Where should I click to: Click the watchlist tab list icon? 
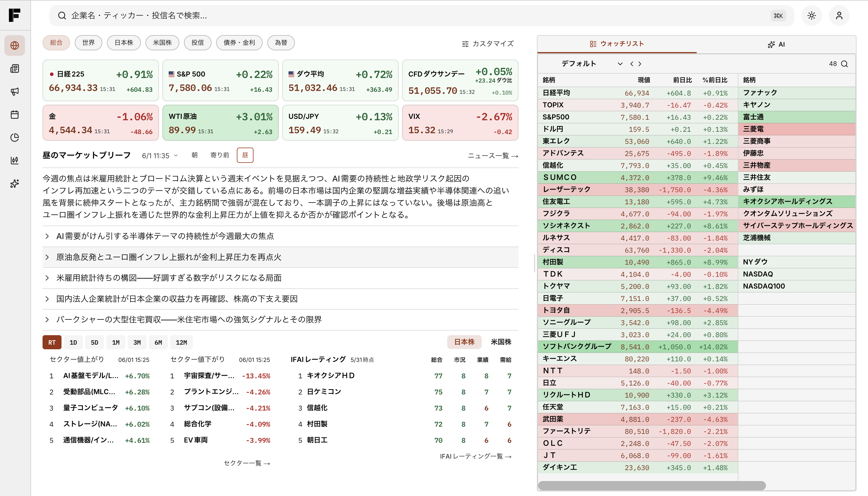593,44
